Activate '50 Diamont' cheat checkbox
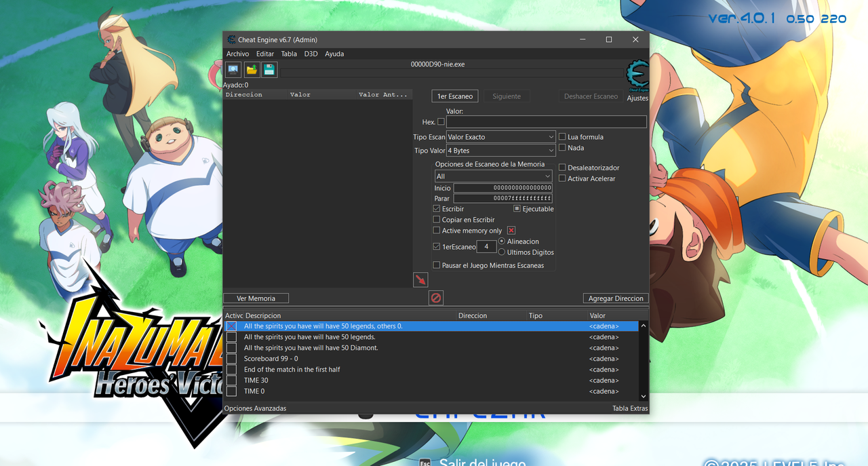 point(232,348)
